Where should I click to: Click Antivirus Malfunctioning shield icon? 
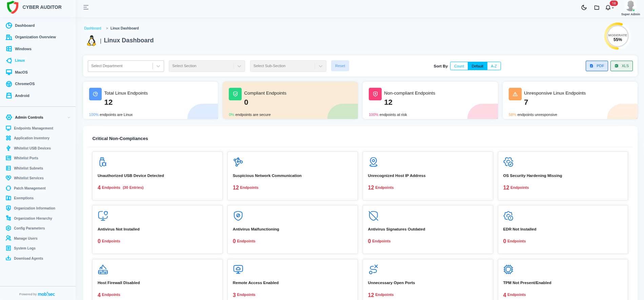pos(238,216)
